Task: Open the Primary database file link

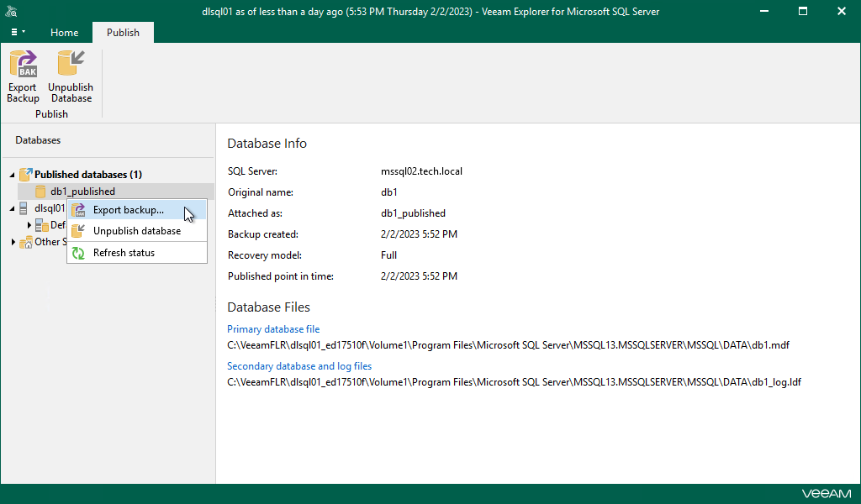Action: (x=273, y=329)
